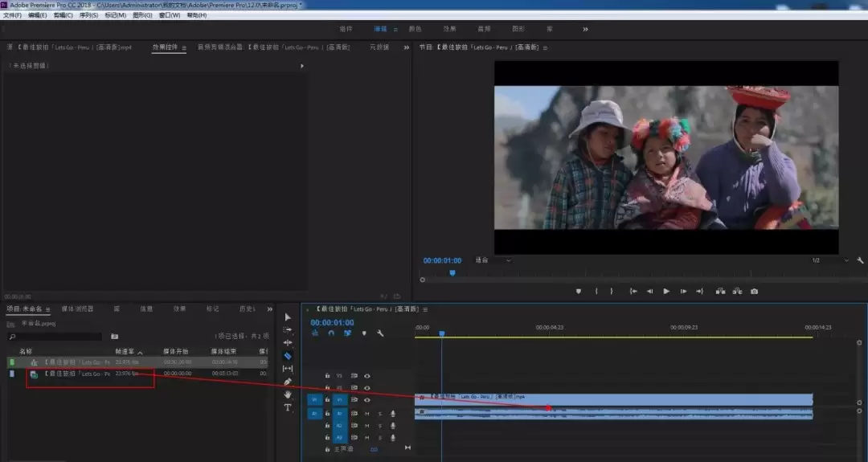
Task: Open the playback resolution 1/2 dropdown
Action: point(829,260)
